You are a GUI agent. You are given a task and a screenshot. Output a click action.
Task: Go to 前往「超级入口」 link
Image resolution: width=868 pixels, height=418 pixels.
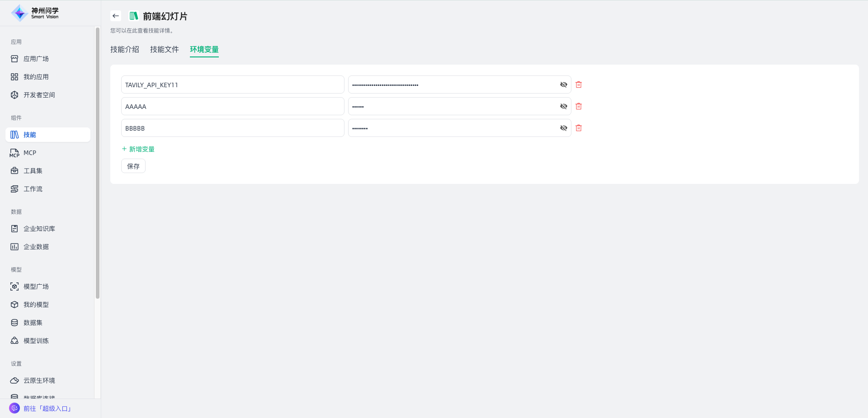[47, 409]
